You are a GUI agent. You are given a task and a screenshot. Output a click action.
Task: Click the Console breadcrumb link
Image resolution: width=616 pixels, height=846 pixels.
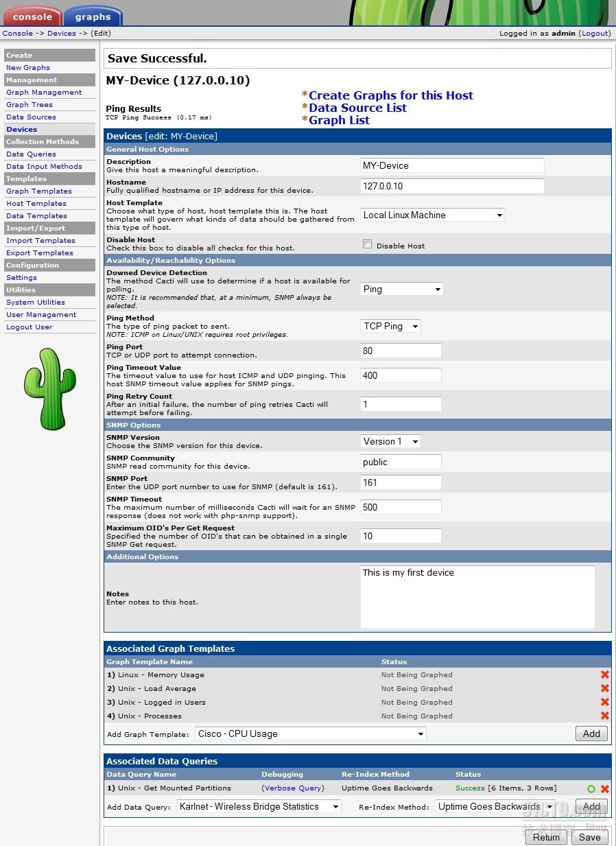click(18, 33)
